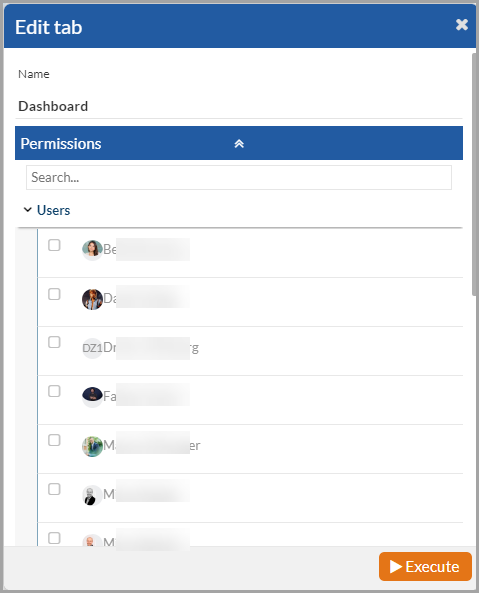Click the Execute button
The width and height of the screenshot is (479, 593).
tap(425, 567)
